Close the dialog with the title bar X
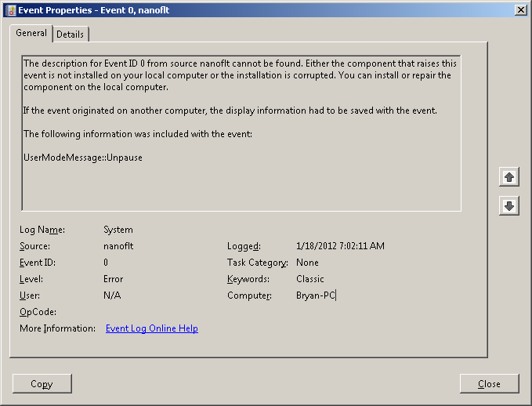 tap(520, 9)
